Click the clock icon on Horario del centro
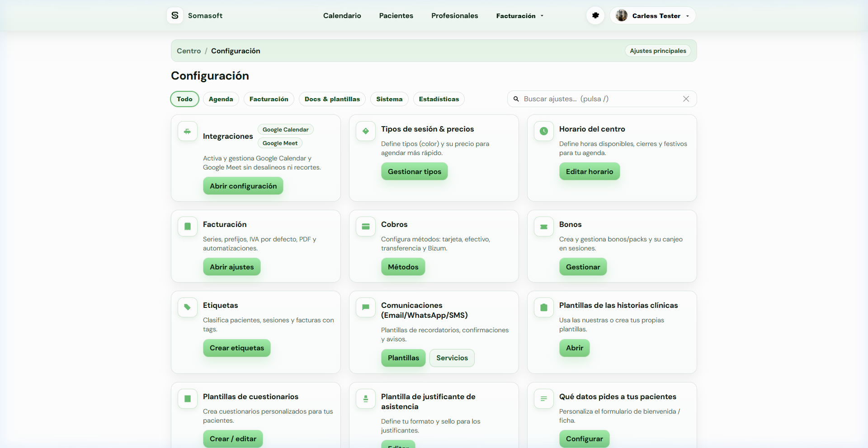Viewport: 868px width, 448px height. [543, 131]
